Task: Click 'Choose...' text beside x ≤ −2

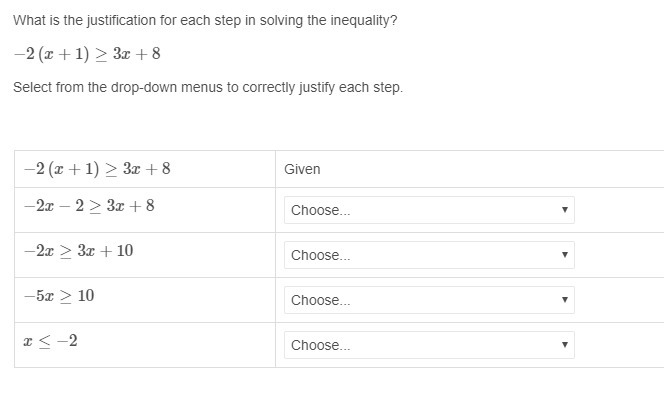Action: click(x=321, y=345)
